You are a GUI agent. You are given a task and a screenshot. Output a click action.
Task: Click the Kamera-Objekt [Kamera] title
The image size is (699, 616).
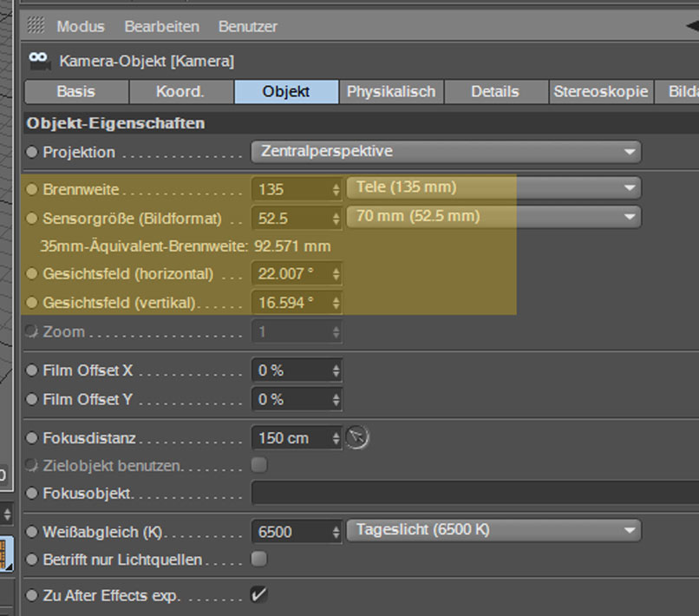(147, 61)
